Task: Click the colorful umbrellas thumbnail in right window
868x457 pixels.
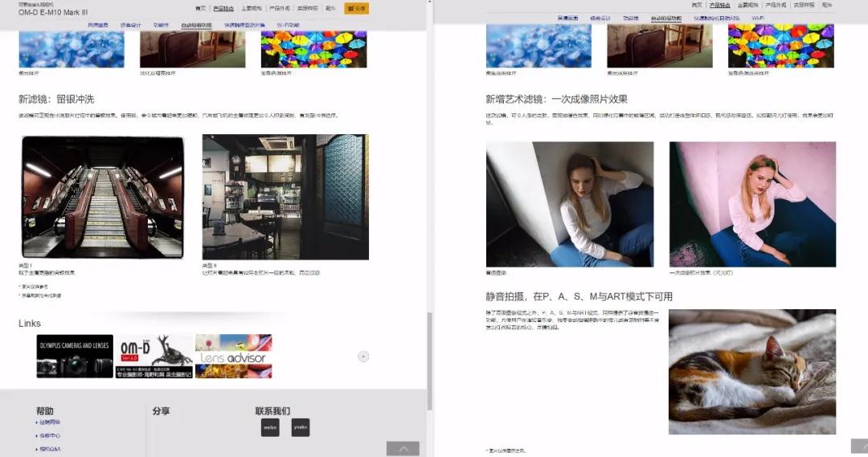Action: (781, 46)
